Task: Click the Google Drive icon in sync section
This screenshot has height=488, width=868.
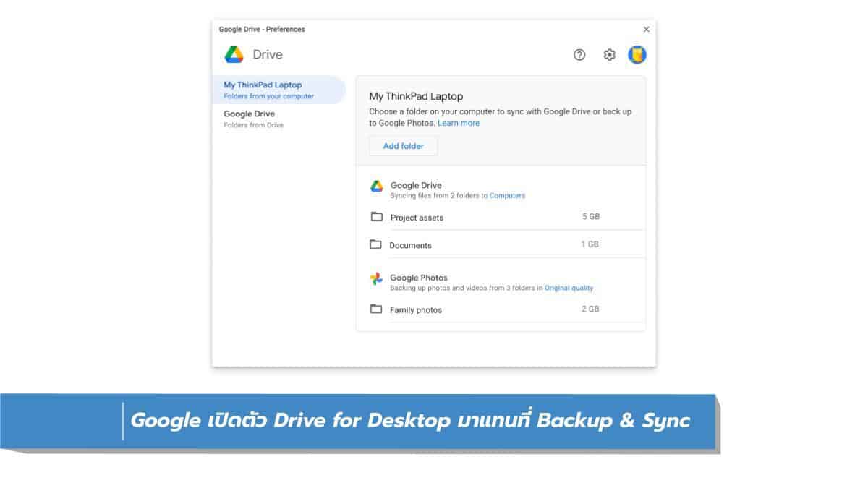Action: click(377, 187)
